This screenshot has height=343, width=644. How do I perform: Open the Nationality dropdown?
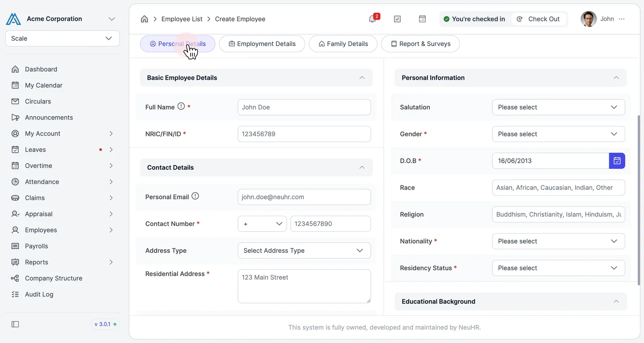click(559, 241)
